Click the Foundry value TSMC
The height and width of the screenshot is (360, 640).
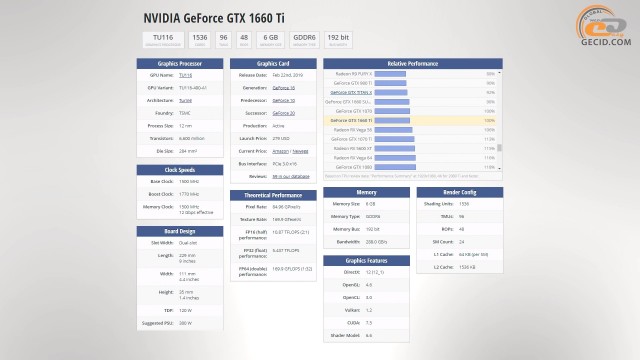[x=184, y=113]
